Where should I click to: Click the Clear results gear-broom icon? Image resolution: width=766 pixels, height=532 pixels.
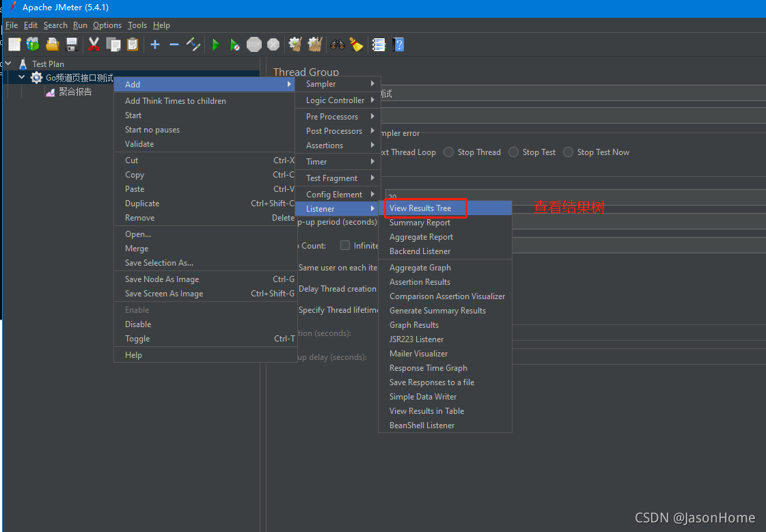coord(295,44)
